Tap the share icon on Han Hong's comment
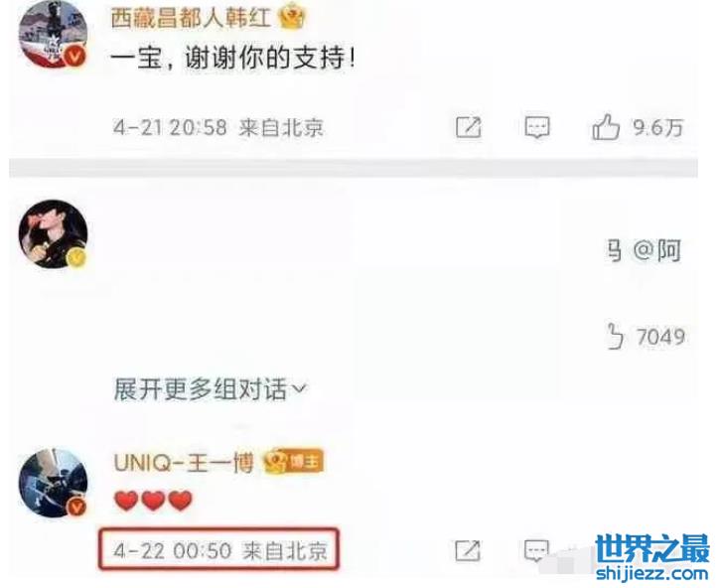Screen dimensions: 719x588 coord(469,127)
